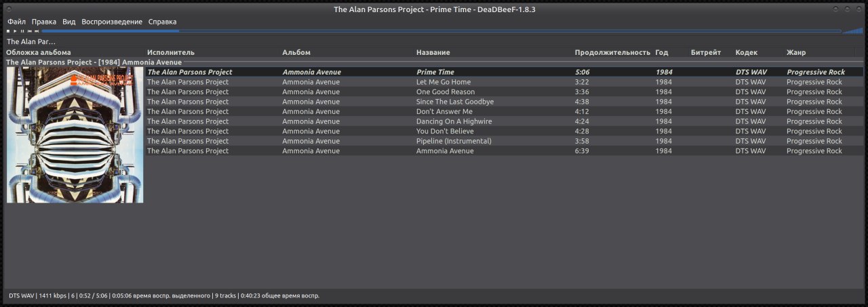Screen dimensions: 868x307
Task: Select the track Since The Last Goodbye
Action: (505, 102)
